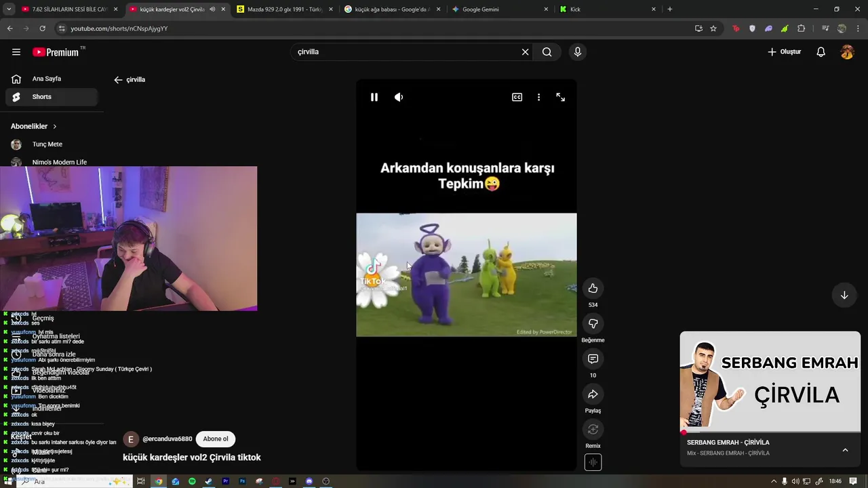Open Premiere Pro from the taskbar
Viewport: 868px width, 488px height.
click(x=226, y=481)
